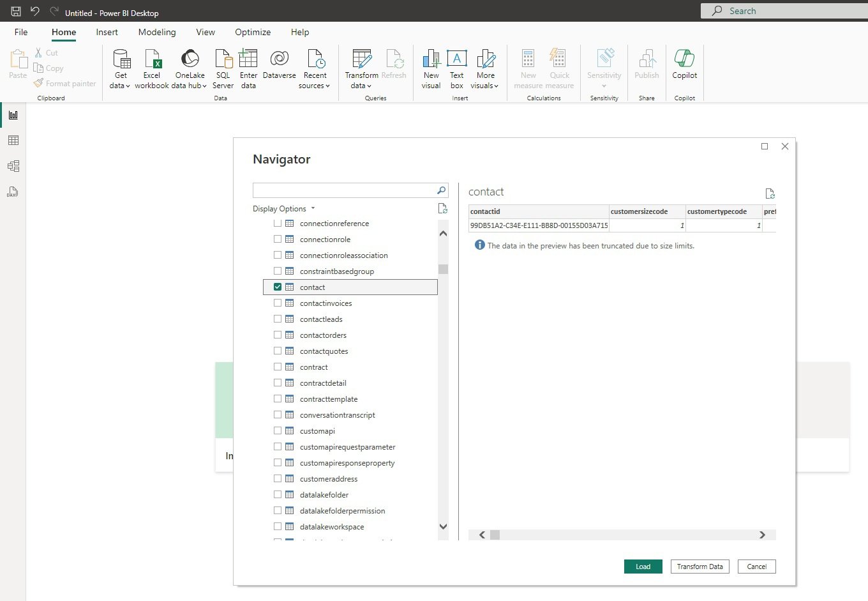Check the conversationtranscript checkbox
Image resolution: width=868 pixels, height=601 pixels.
[x=278, y=415]
